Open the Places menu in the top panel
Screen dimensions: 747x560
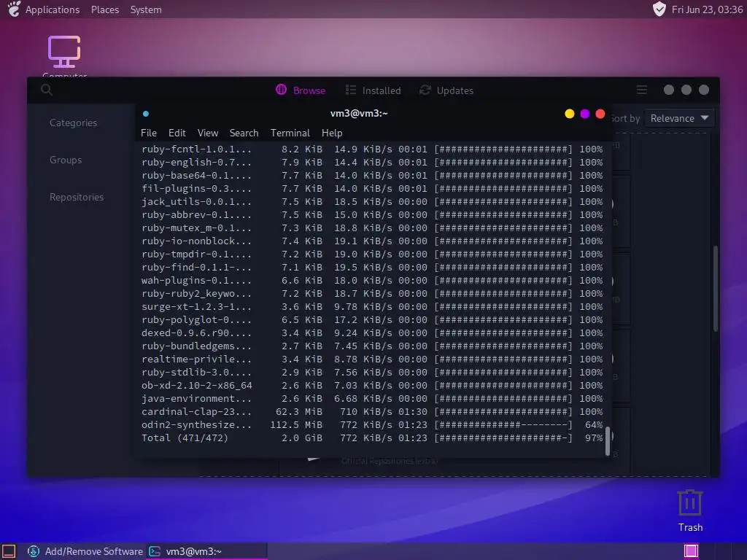pos(105,9)
